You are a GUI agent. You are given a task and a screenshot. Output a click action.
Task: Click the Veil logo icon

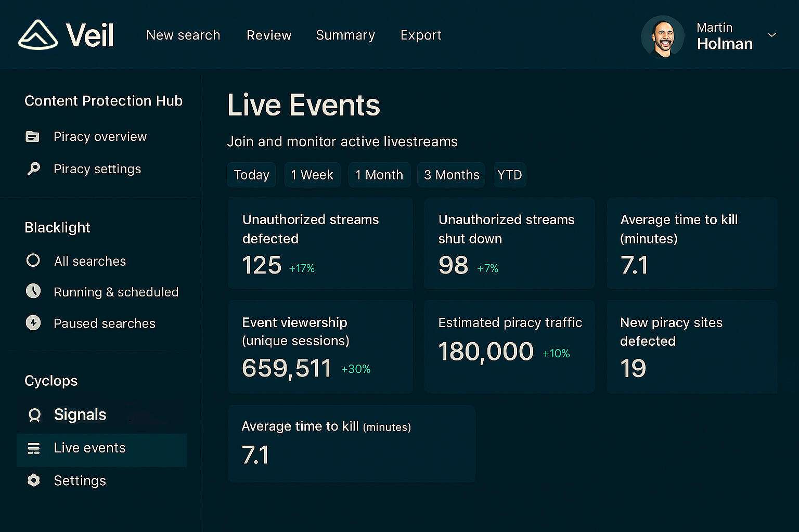38,35
